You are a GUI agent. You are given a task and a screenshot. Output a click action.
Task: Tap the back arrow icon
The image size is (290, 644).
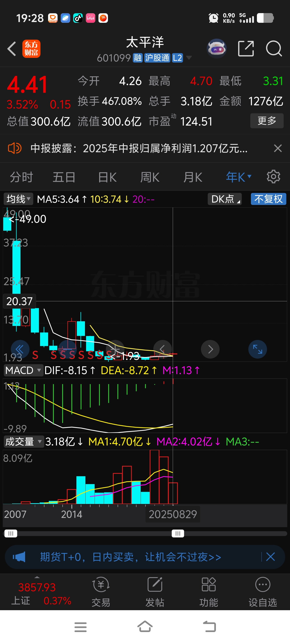click(12, 49)
